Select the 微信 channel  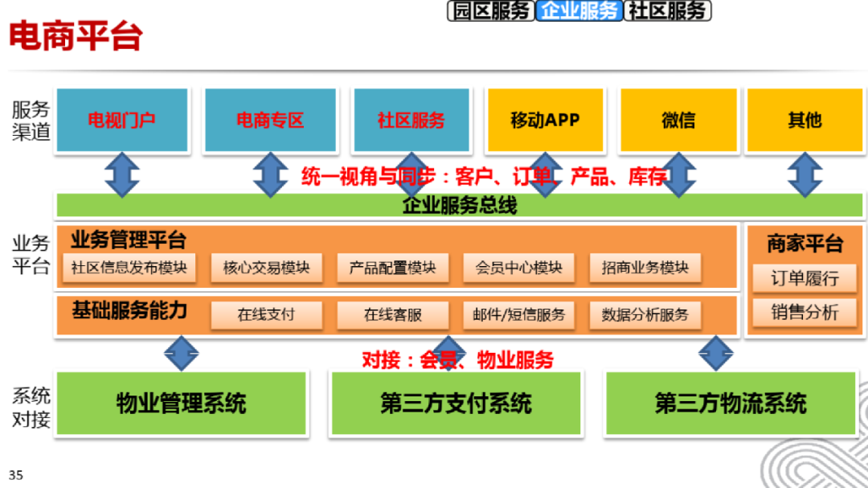coord(679,120)
